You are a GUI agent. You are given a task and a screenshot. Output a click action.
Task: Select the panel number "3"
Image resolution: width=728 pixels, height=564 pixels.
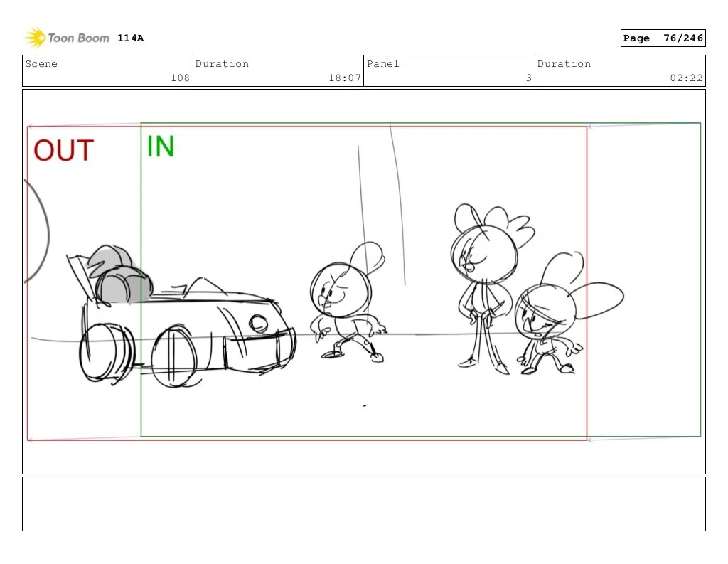[x=528, y=78]
